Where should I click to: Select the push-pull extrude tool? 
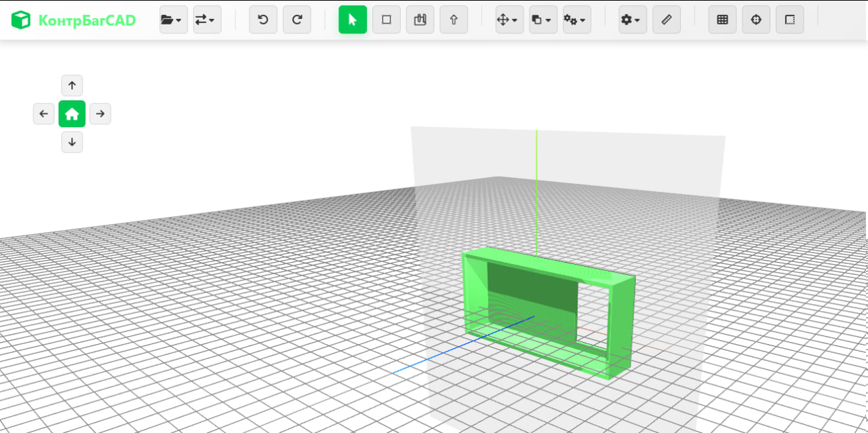pyautogui.click(x=420, y=20)
